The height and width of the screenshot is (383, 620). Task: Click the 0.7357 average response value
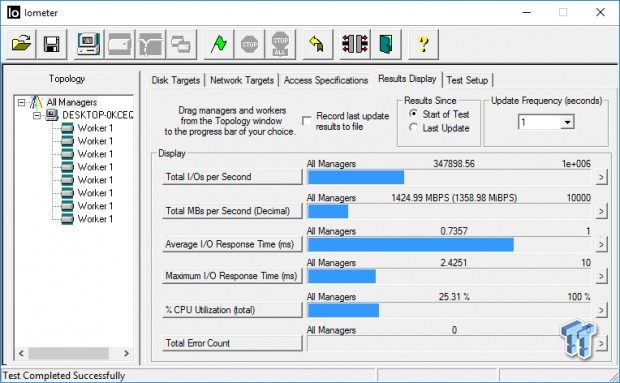[454, 231]
